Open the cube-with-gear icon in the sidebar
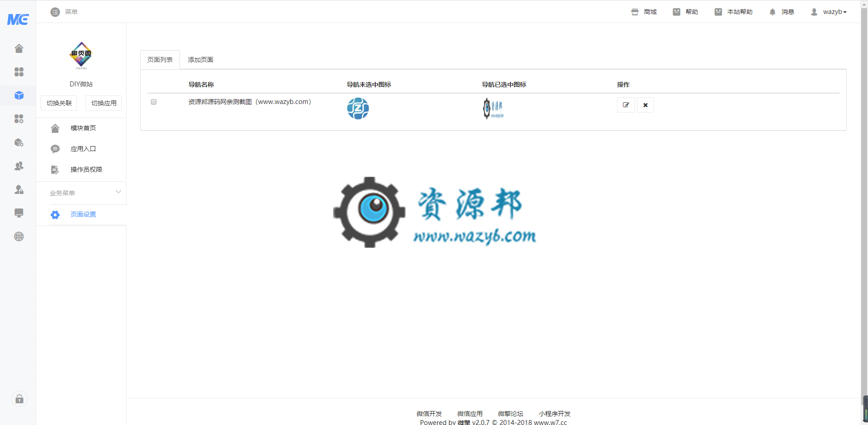 click(x=19, y=142)
